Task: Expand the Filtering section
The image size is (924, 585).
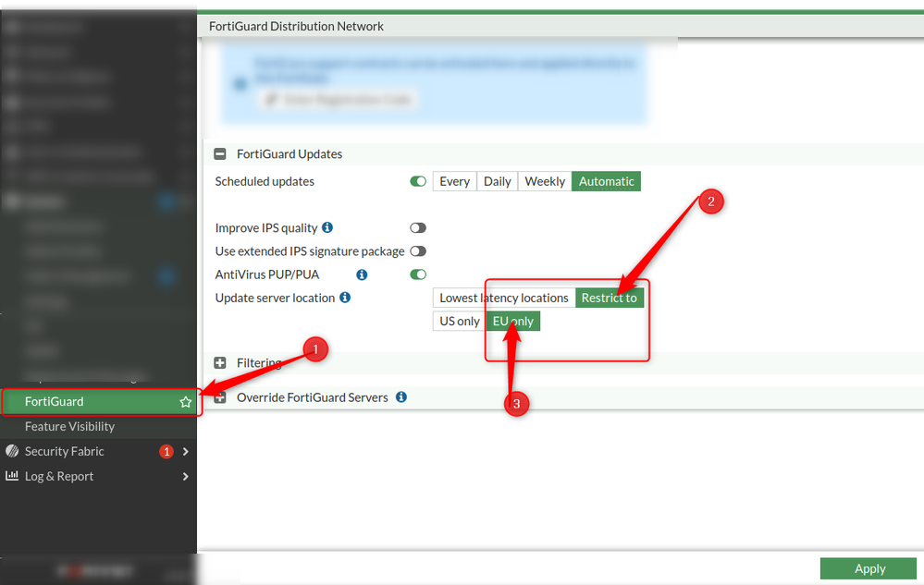Action: point(220,363)
